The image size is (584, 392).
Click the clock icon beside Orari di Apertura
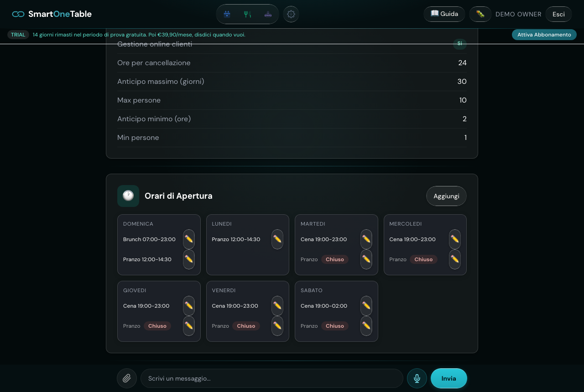(x=128, y=196)
